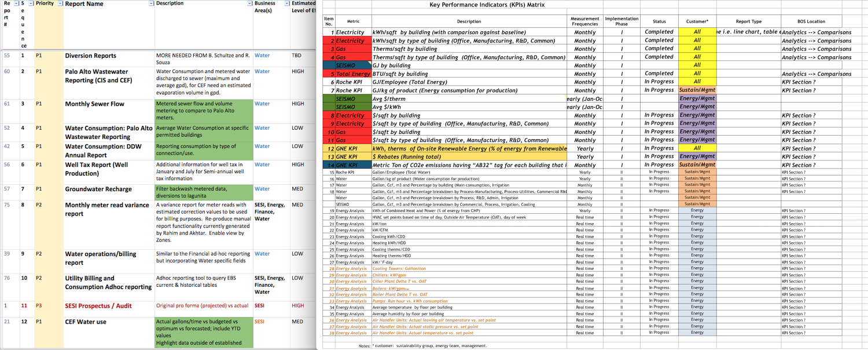Screen dimensions: 868x350
Task: Open the Sequence column filter dropdown
Action: pyautogui.click(x=31, y=4)
